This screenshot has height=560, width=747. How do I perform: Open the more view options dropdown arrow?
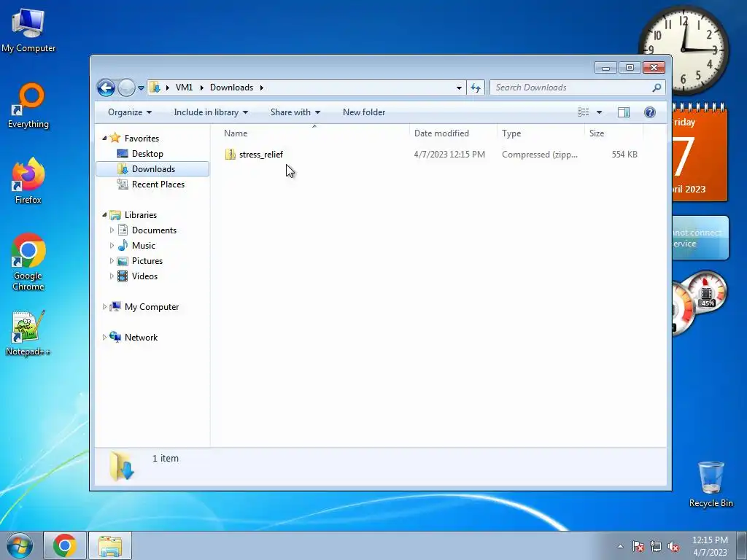[x=600, y=112]
